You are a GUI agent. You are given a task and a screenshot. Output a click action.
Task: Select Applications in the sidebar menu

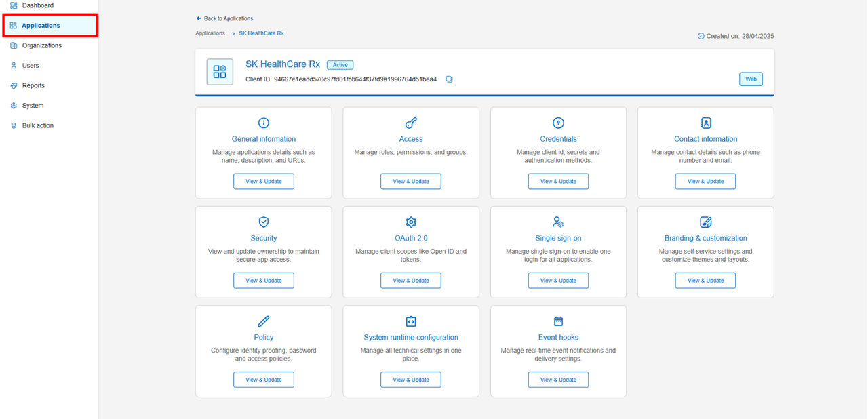(50, 26)
